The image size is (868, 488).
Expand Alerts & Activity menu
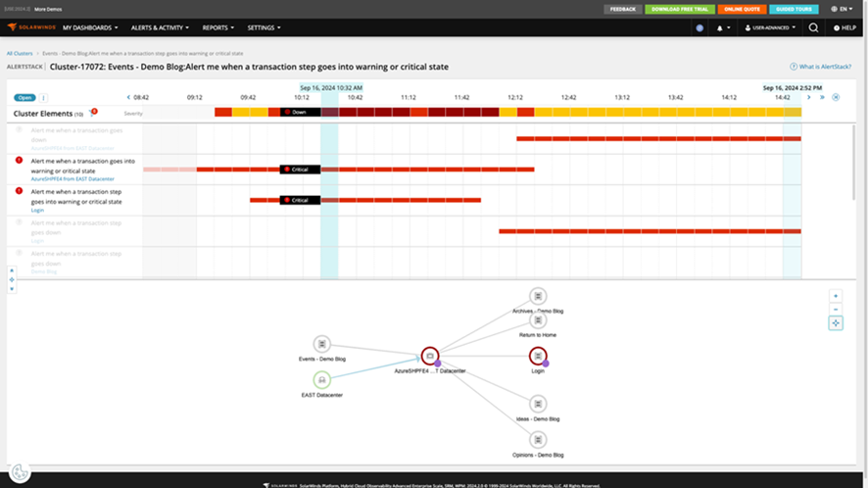click(x=160, y=27)
